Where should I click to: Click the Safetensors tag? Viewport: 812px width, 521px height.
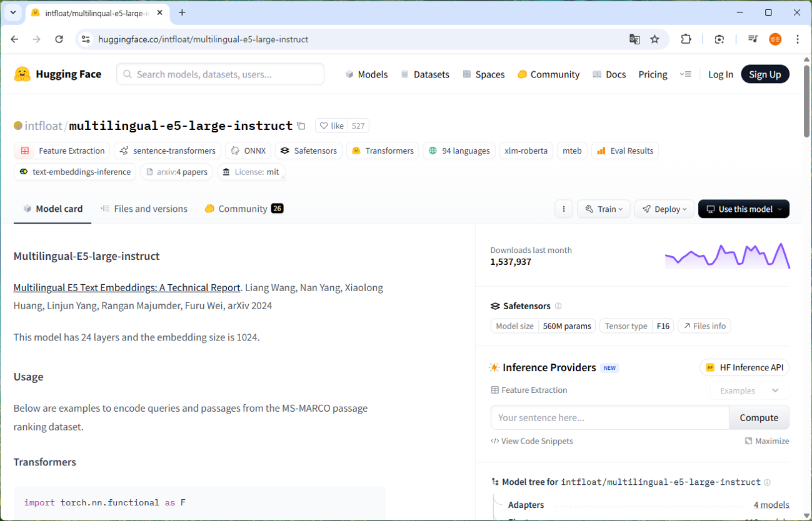[309, 151]
